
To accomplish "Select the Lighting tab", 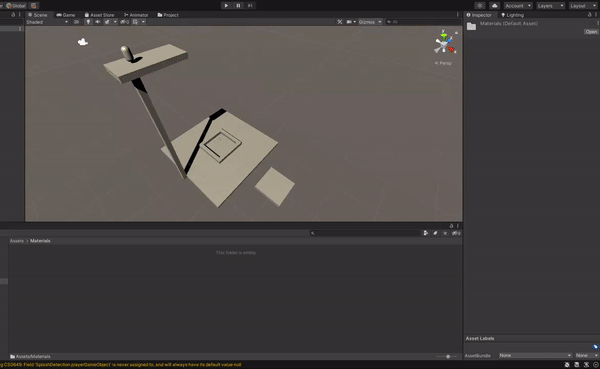I will (x=512, y=15).
